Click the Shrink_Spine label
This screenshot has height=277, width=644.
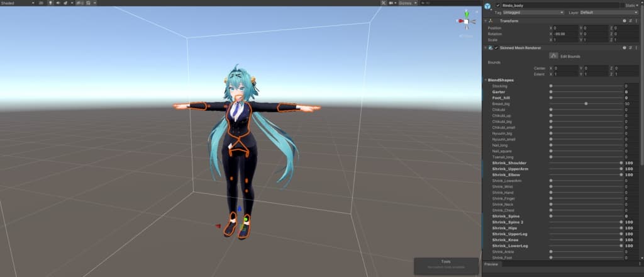coord(506,216)
